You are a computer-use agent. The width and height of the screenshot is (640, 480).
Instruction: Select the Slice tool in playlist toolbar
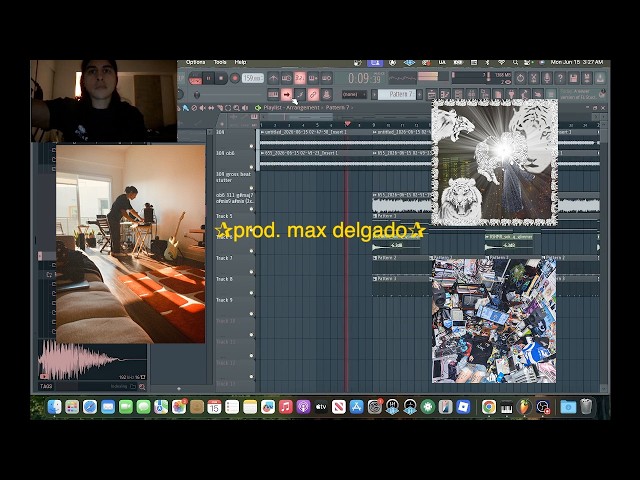tap(220, 108)
